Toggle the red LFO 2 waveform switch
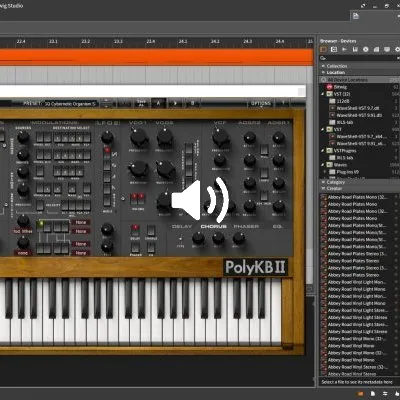 click(x=107, y=152)
